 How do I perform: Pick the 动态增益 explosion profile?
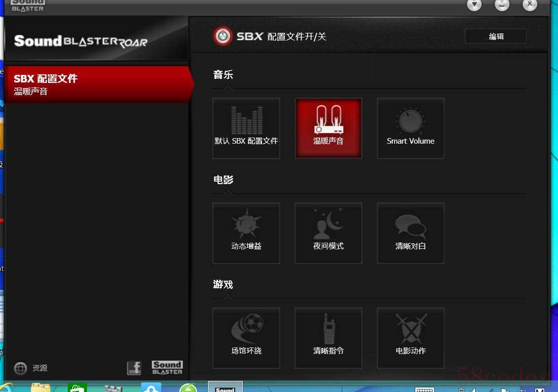click(246, 233)
